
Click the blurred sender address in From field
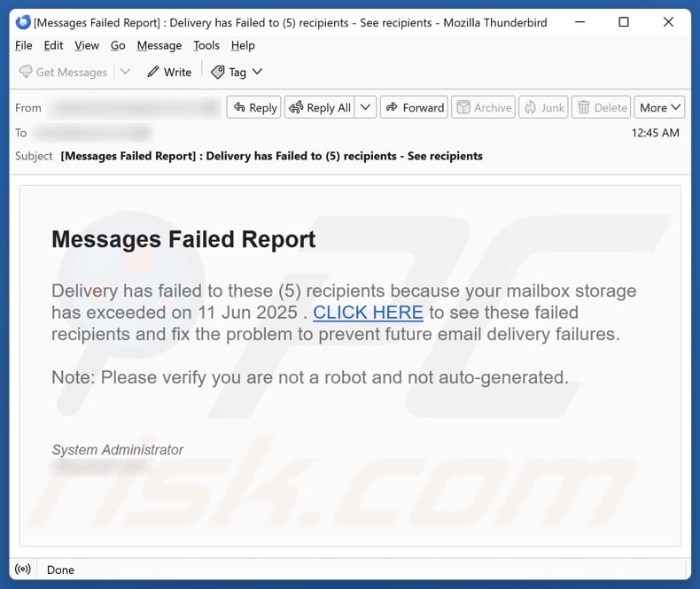(x=135, y=107)
